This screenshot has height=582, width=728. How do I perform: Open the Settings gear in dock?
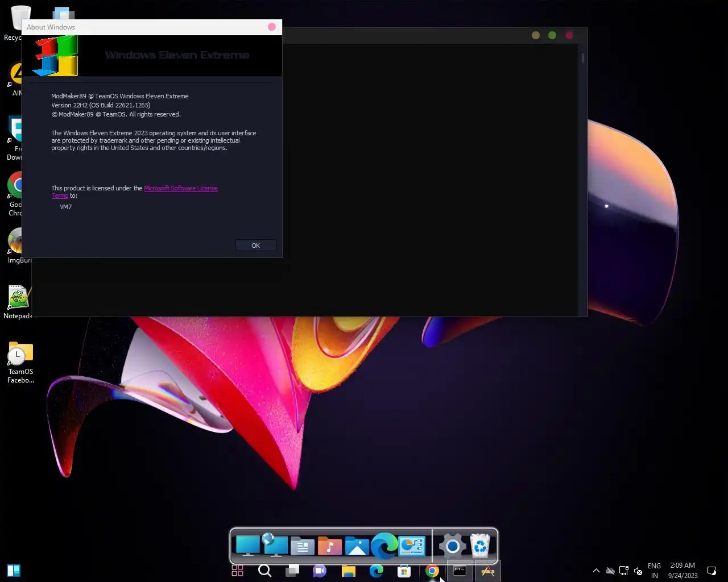[453, 546]
